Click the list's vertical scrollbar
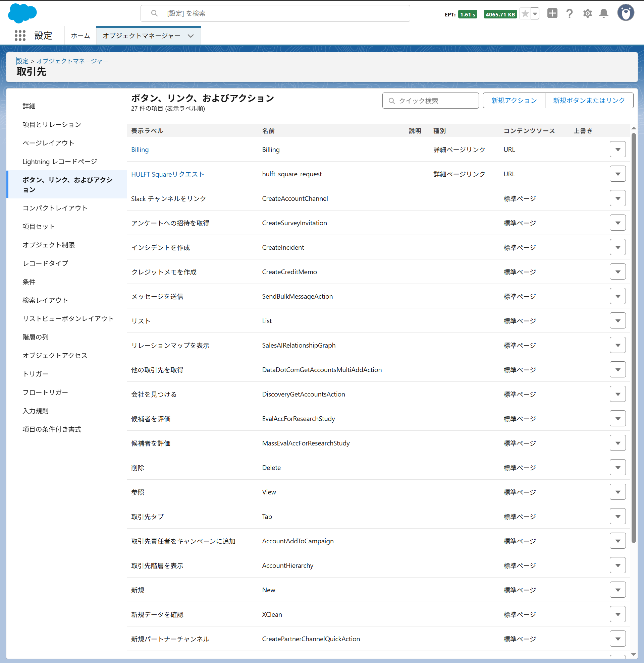This screenshot has height=663, width=644. pos(634,338)
